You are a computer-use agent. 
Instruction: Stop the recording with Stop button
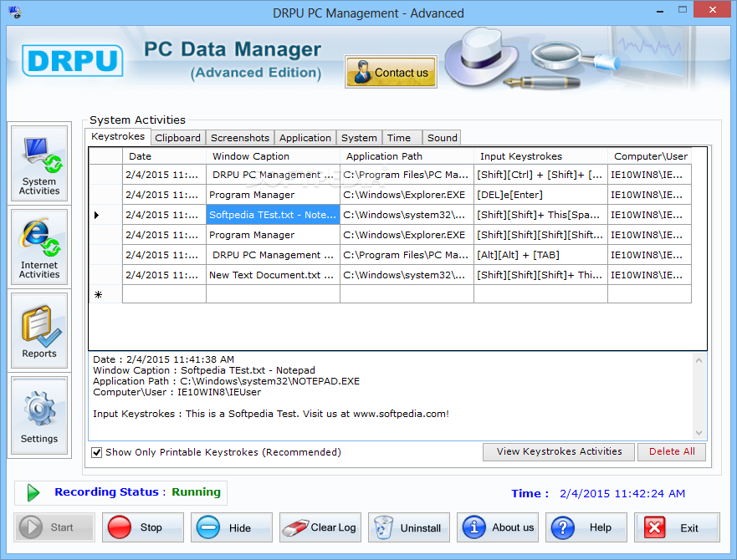(x=143, y=527)
